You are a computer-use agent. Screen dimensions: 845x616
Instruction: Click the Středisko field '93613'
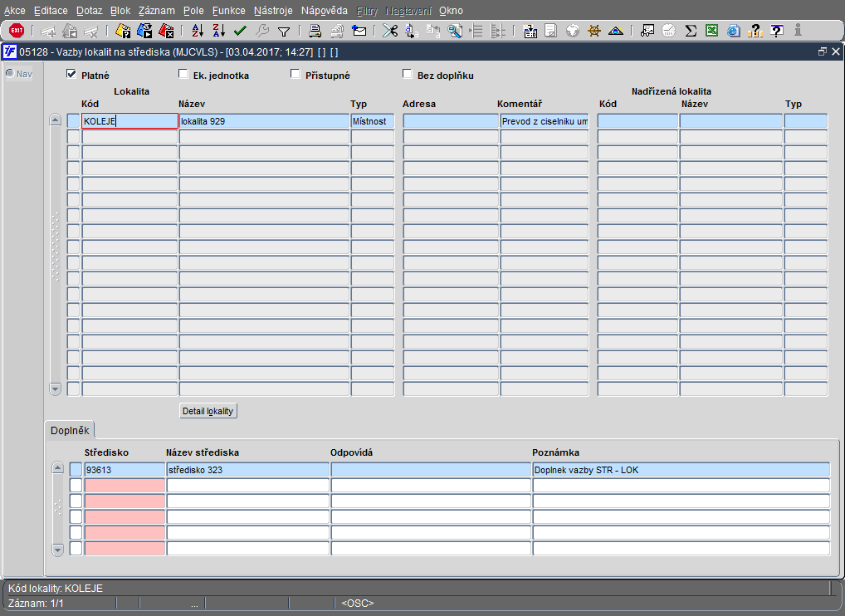125,469
